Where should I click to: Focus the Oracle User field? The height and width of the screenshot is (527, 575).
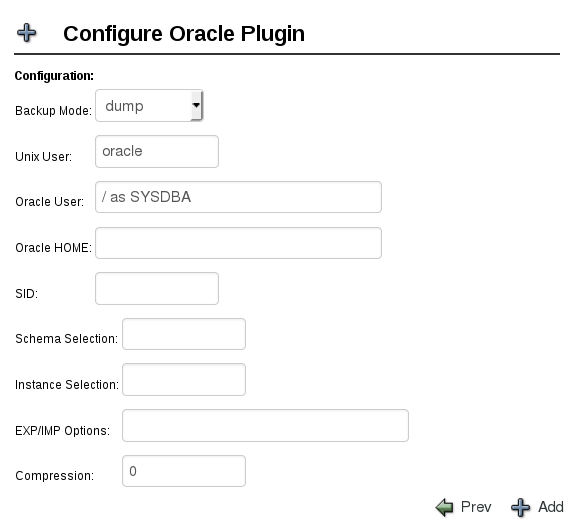tap(238, 197)
